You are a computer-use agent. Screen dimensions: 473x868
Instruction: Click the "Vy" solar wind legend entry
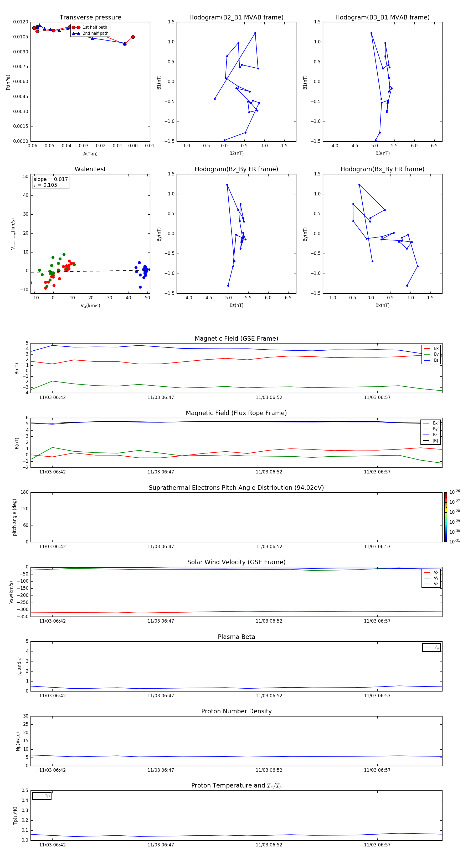click(x=431, y=578)
